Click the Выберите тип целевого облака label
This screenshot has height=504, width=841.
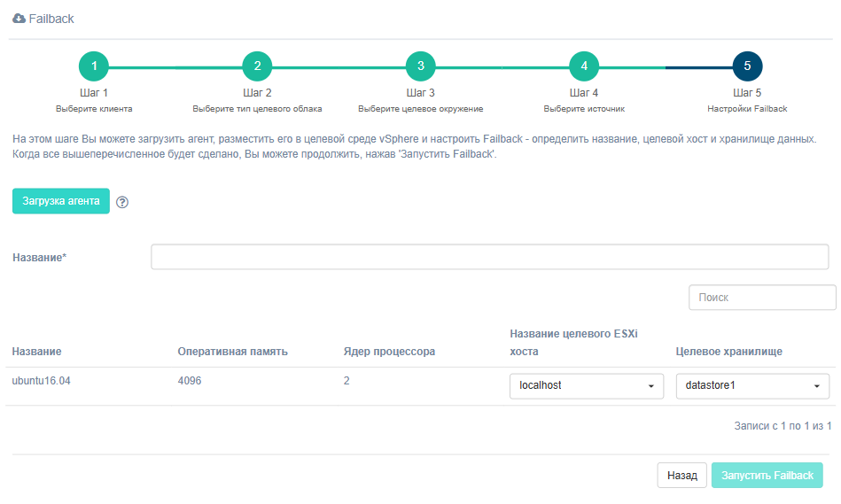[258, 109]
